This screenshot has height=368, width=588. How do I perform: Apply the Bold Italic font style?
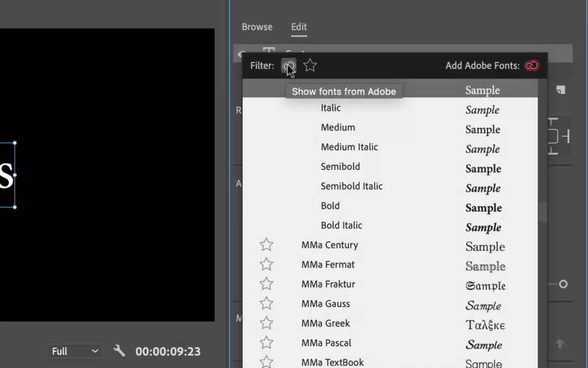[341, 225]
